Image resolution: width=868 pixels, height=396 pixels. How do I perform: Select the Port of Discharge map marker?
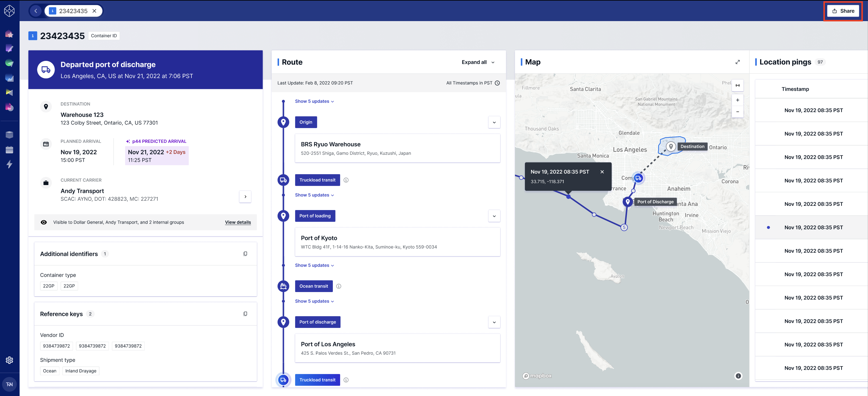(627, 202)
